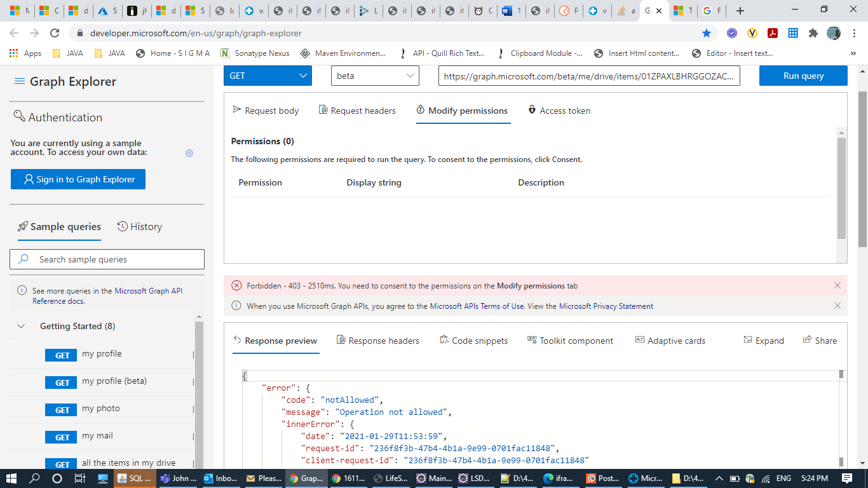Open Windows taskbar search

[35, 478]
